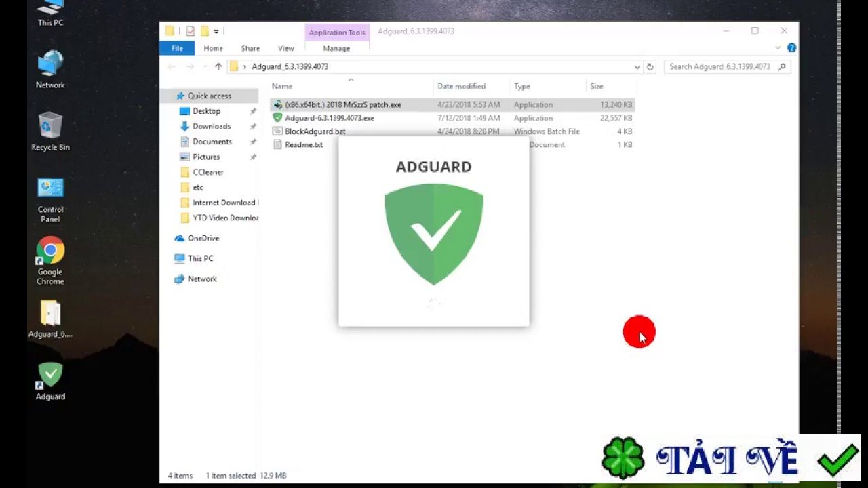Click the refresh icon beside the address bar
Viewport: 868px width, 488px height.
click(x=649, y=66)
